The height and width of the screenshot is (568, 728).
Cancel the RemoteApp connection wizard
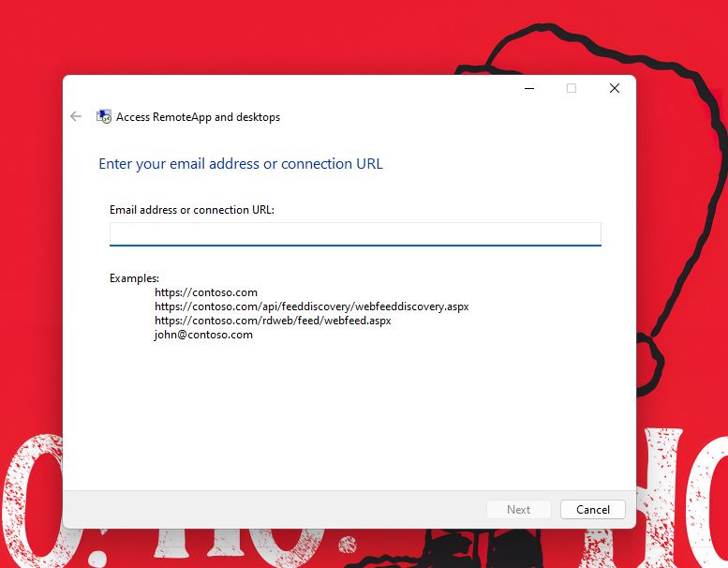pyautogui.click(x=592, y=510)
